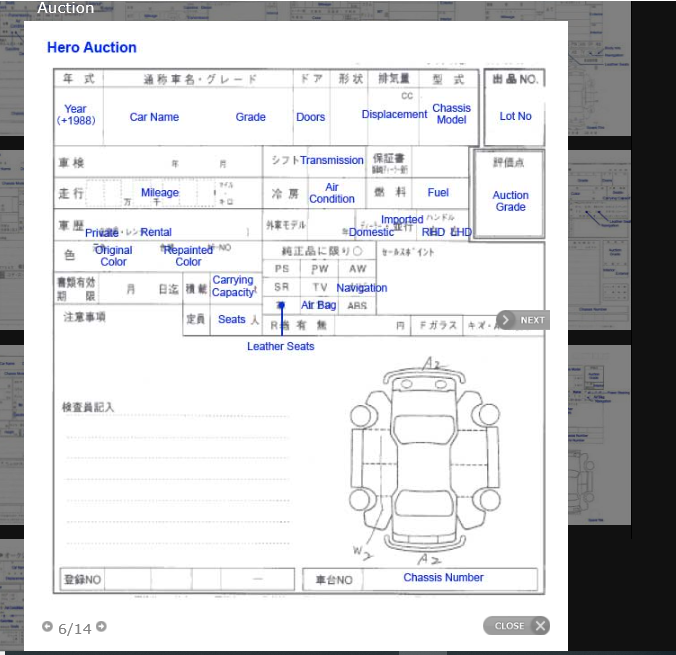Click the Rental label
The height and width of the screenshot is (655, 676).
pos(156,232)
